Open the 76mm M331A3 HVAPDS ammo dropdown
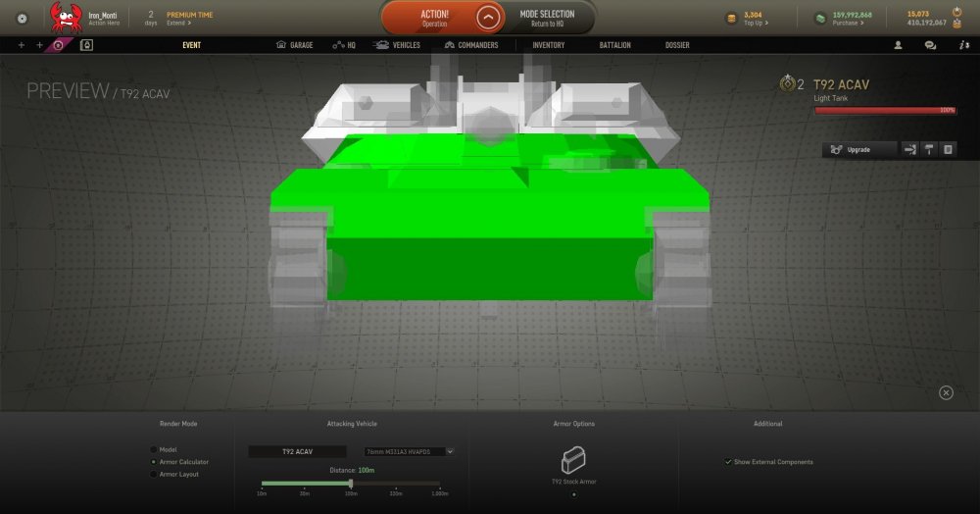Image resolution: width=980 pixels, height=514 pixels. pyautogui.click(x=409, y=451)
